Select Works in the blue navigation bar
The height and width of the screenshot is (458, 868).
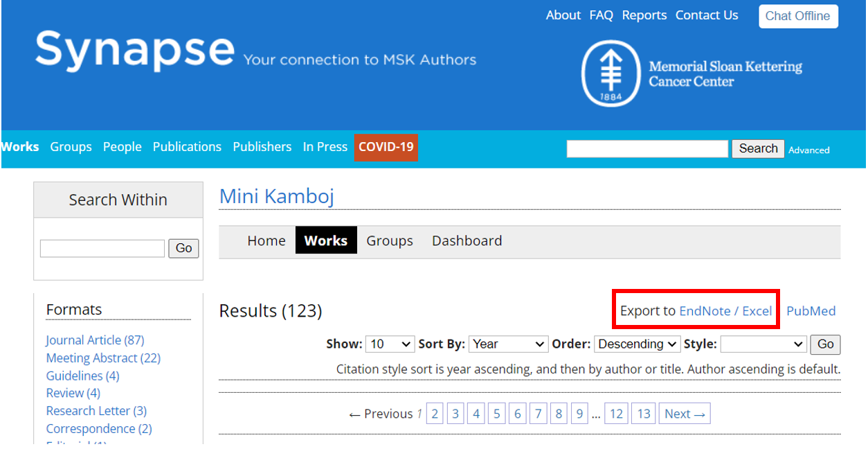point(20,147)
